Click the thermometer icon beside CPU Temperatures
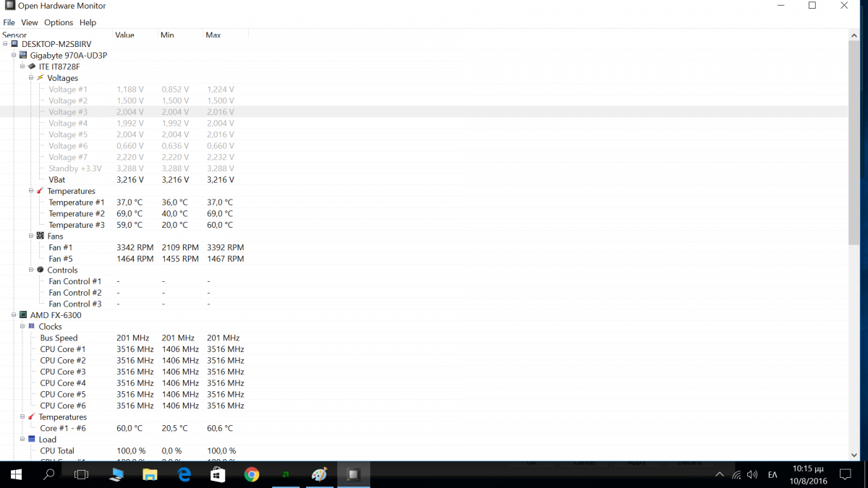Screen dimensions: 868x488 (32, 416)
